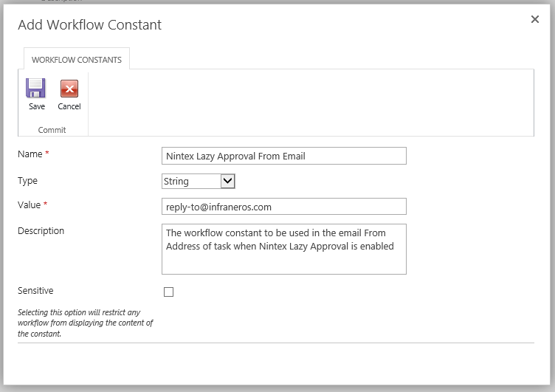Click the Save floppy disk icon

click(x=35, y=88)
